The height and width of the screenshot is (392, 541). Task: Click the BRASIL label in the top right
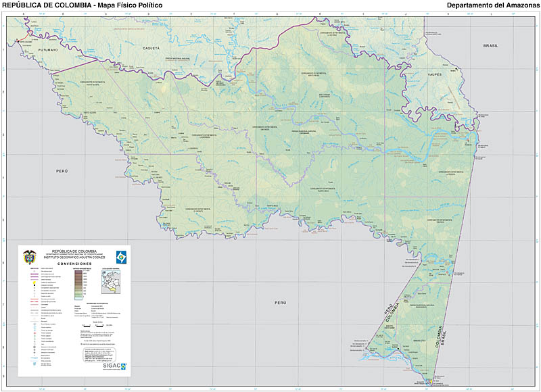click(490, 45)
